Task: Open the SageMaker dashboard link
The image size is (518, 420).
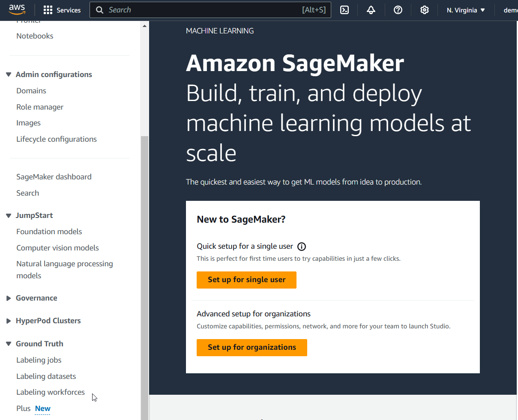Action: [54, 177]
